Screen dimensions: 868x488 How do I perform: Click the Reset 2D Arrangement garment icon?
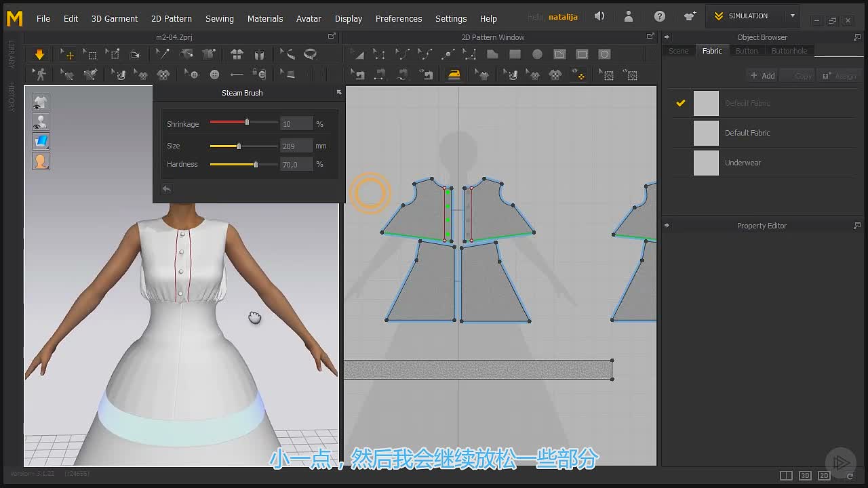(237, 54)
